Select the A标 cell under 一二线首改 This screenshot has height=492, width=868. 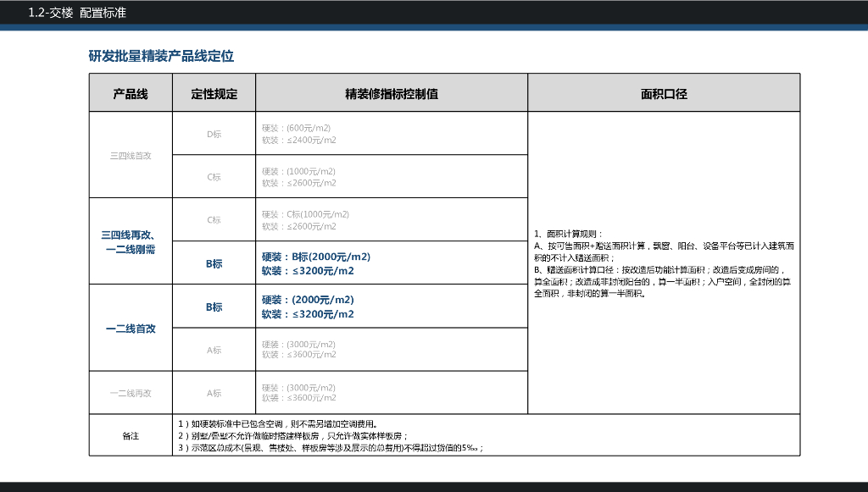[214, 350]
